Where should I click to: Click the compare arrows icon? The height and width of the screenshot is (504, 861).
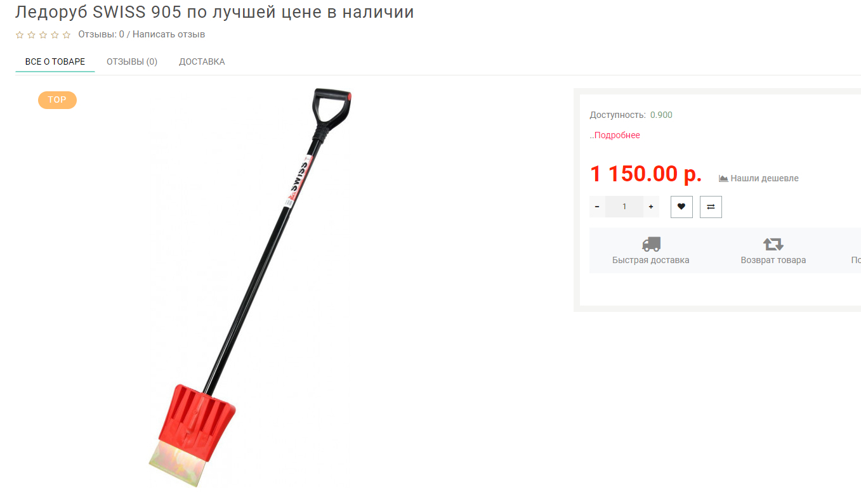(711, 207)
